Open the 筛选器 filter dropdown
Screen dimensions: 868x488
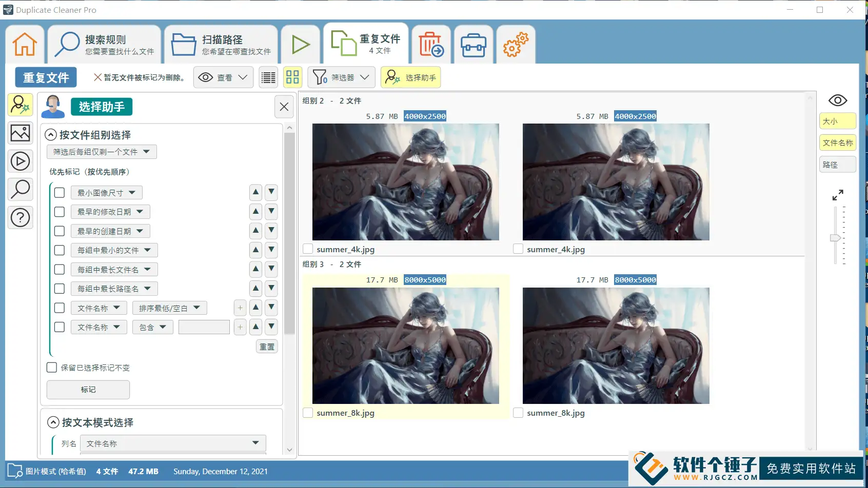point(342,77)
